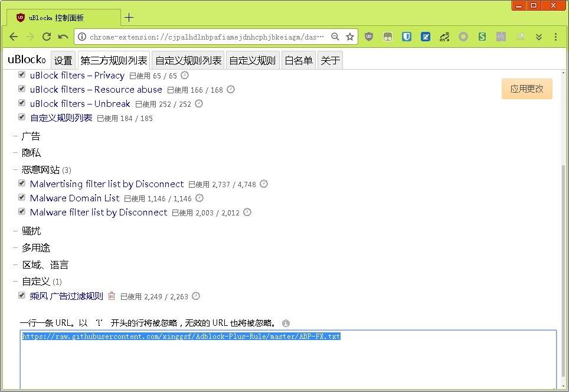Viewport: 569px width, 392px height.
Task: Click the faded extension icon before the chevrons
Action: pyautogui.click(x=519, y=37)
